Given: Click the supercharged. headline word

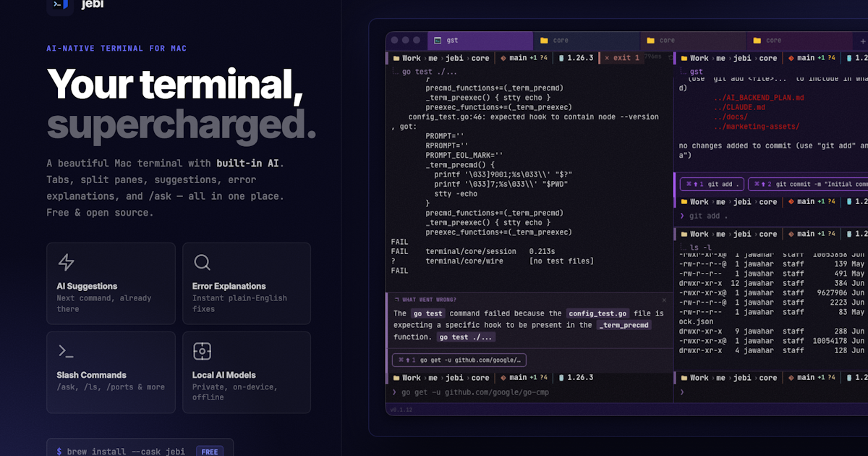Looking at the screenshot, I should 182,125.
